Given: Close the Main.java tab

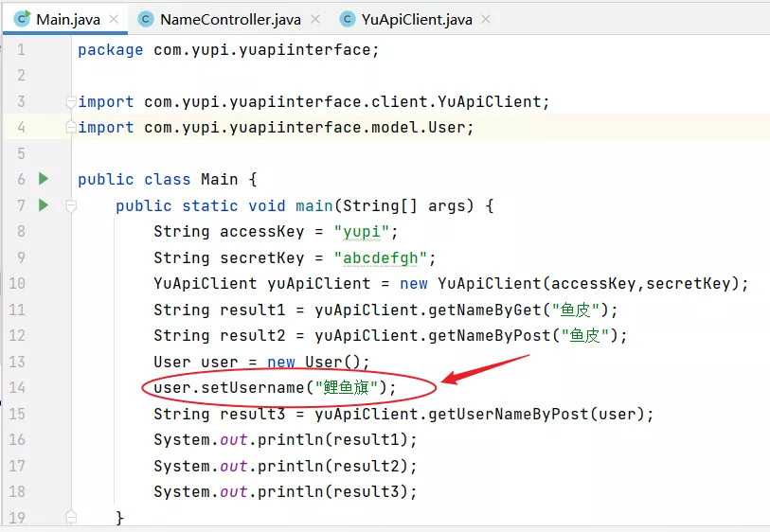Looking at the screenshot, I should click(114, 19).
